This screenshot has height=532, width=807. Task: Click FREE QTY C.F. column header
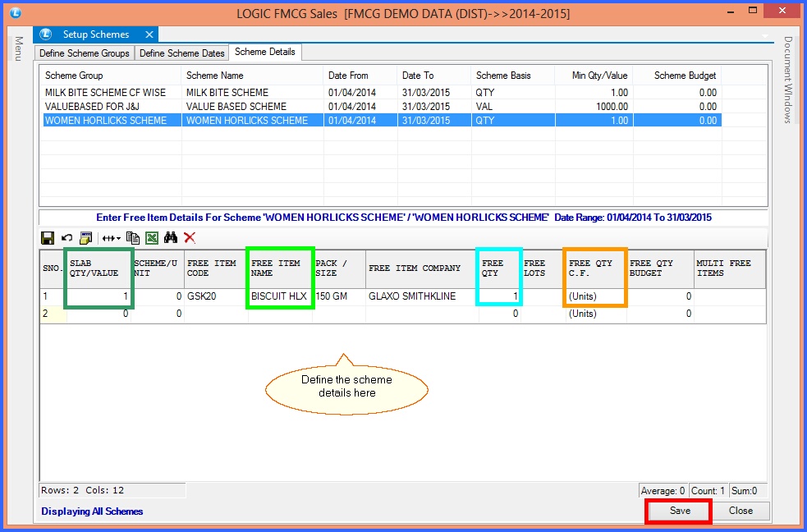(596, 268)
